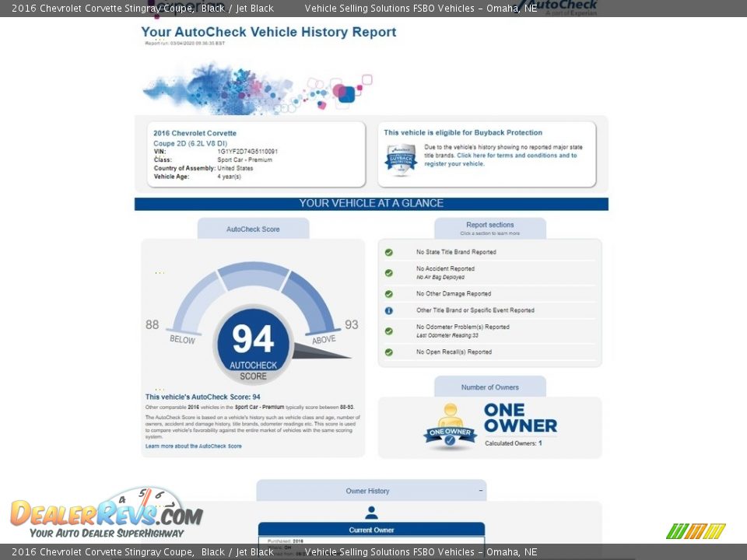Click the green check beside No Accident Reported
The height and width of the screenshot is (560, 747).
(389, 273)
